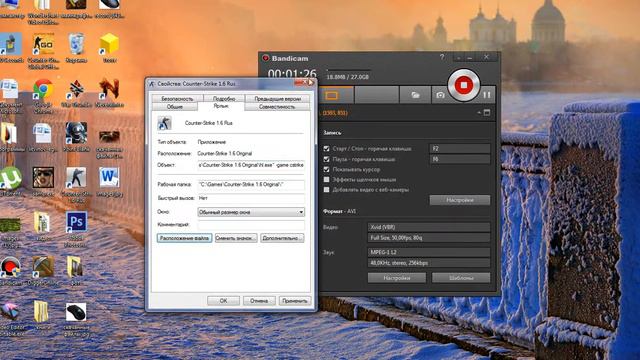
Task: Click the Сменить значок button
Action: pyautogui.click(x=236, y=238)
